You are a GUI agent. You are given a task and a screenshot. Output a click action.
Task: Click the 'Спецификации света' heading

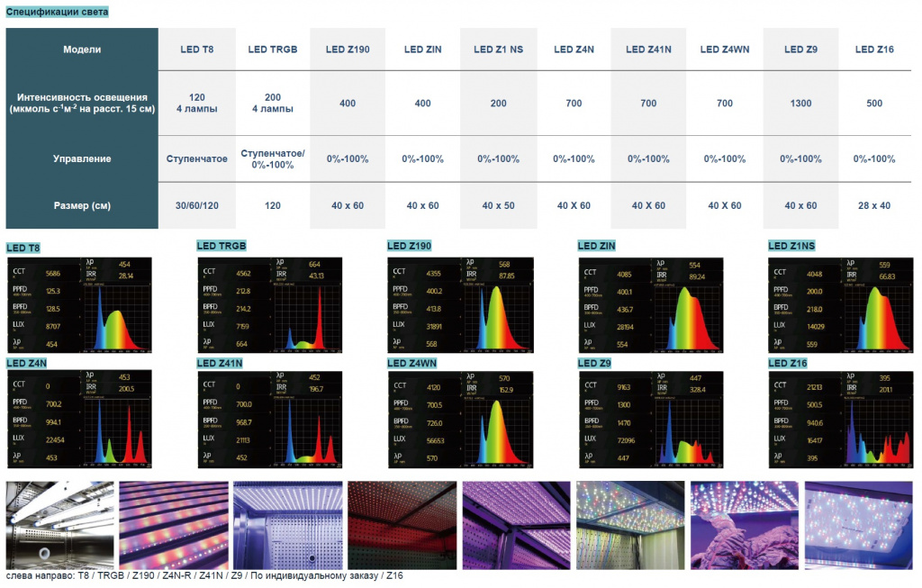pos(57,12)
